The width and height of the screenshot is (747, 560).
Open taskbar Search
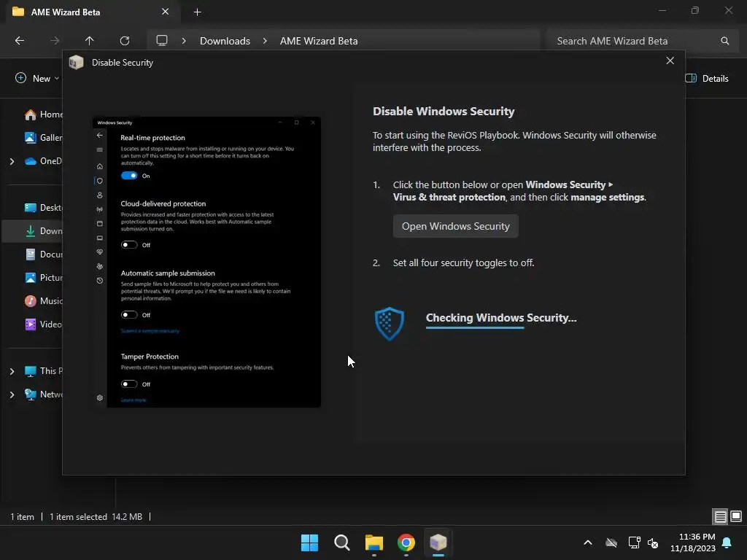(x=342, y=542)
